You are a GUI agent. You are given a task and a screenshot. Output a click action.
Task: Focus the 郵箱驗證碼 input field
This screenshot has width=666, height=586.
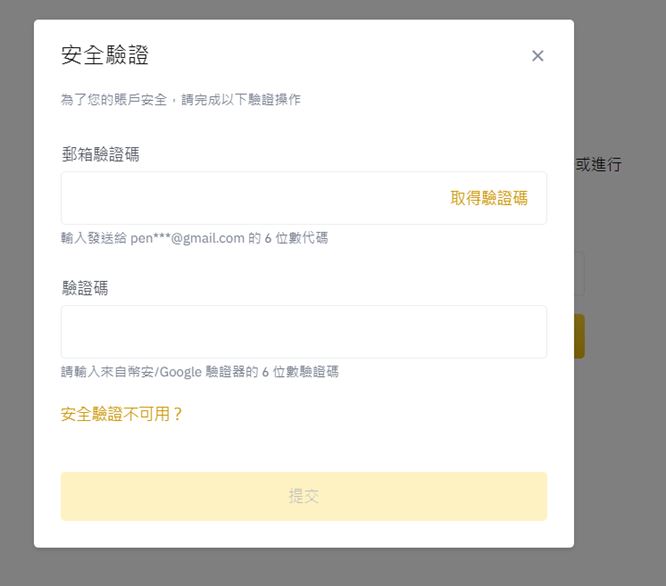(x=250, y=198)
